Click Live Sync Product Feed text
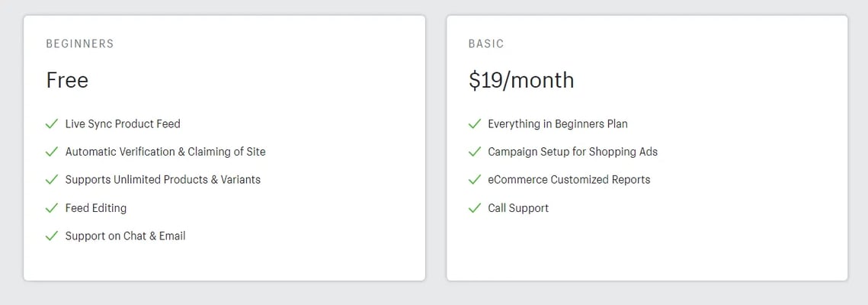The height and width of the screenshot is (305, 868). click(x=123, y=124)
